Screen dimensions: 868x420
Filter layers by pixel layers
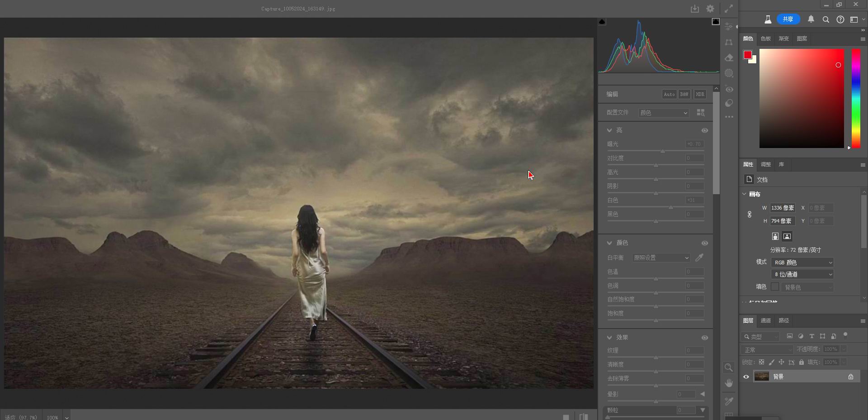coord(790,336)
